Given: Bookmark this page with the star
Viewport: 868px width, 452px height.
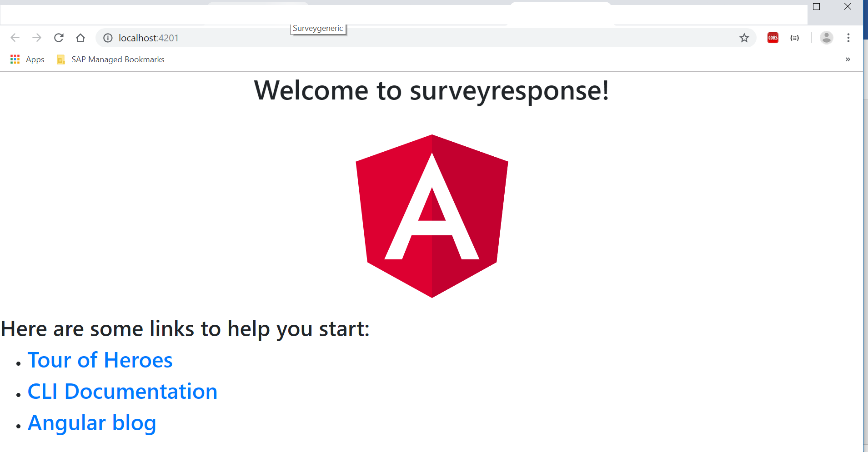Looking at the screenshot, I should point(744,38).
